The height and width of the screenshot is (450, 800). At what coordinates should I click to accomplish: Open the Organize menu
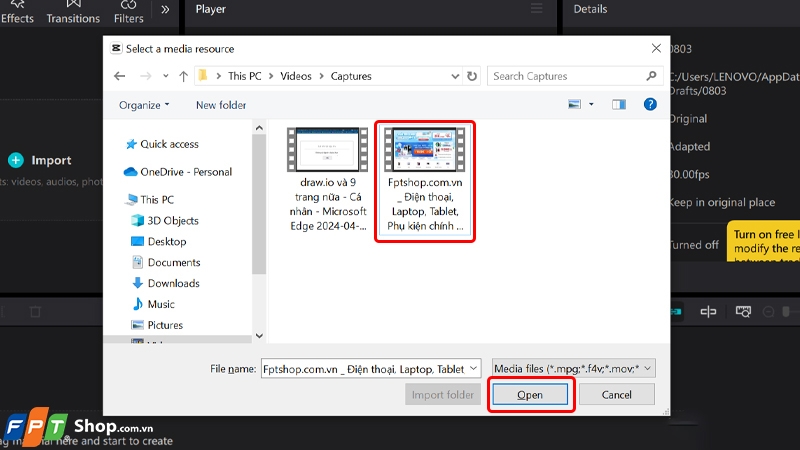pos(144,105)
